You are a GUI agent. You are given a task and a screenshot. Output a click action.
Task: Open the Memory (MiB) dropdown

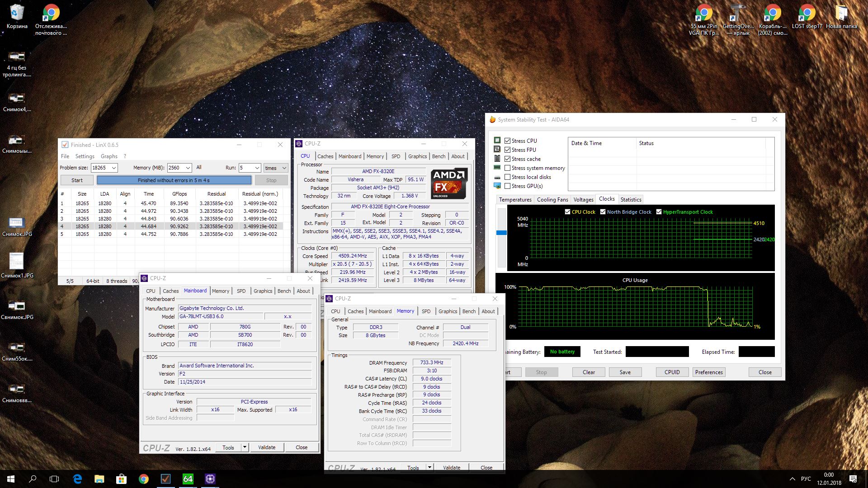(188, 168)
